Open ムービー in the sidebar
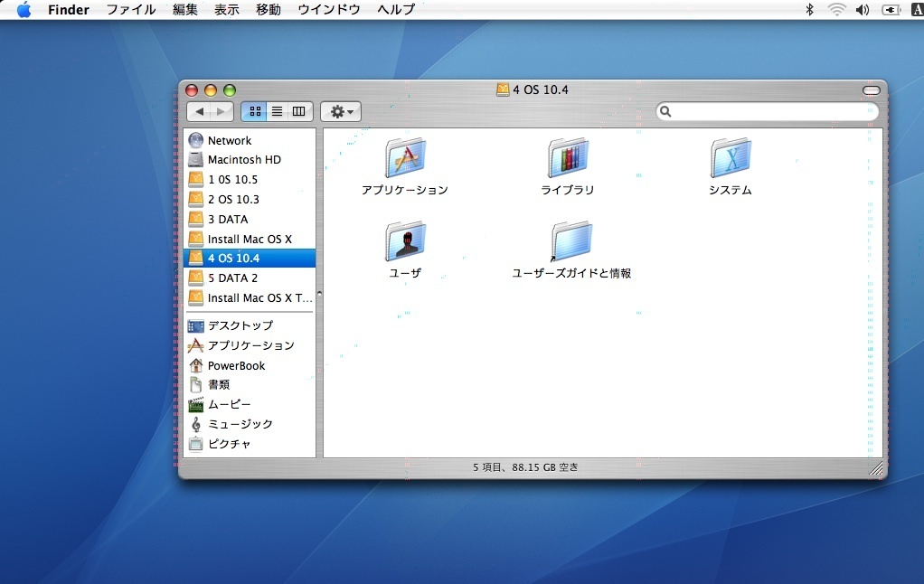Screen dimensions: 924x584 [x=250, y=404]
